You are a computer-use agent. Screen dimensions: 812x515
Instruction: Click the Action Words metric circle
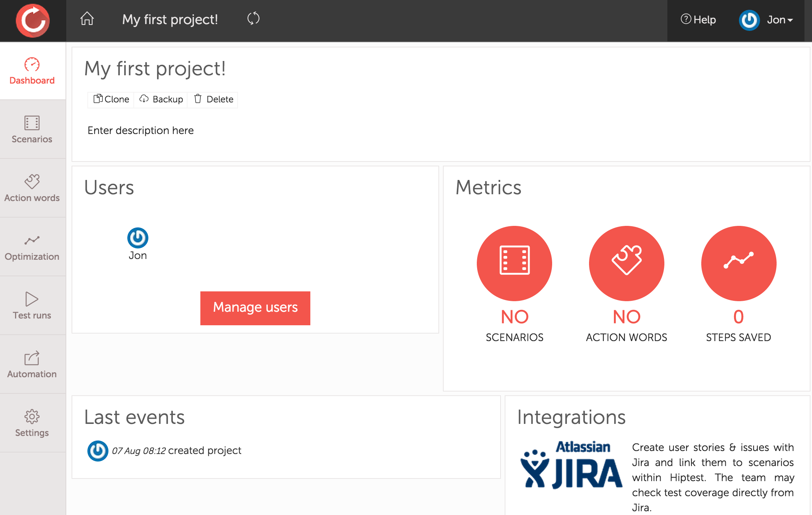[x=626, y=263]
